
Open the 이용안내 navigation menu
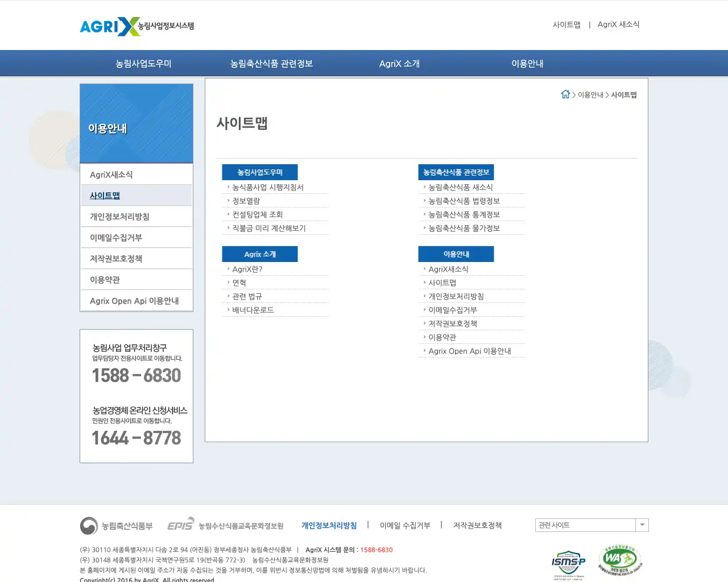click(527, 63)
